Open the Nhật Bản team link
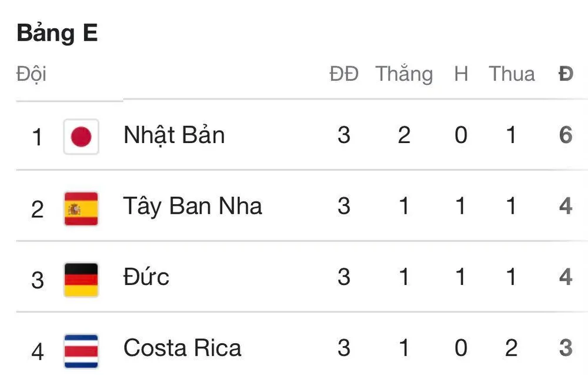Screen dimensions: 588x375 click(x=174, y=135)
